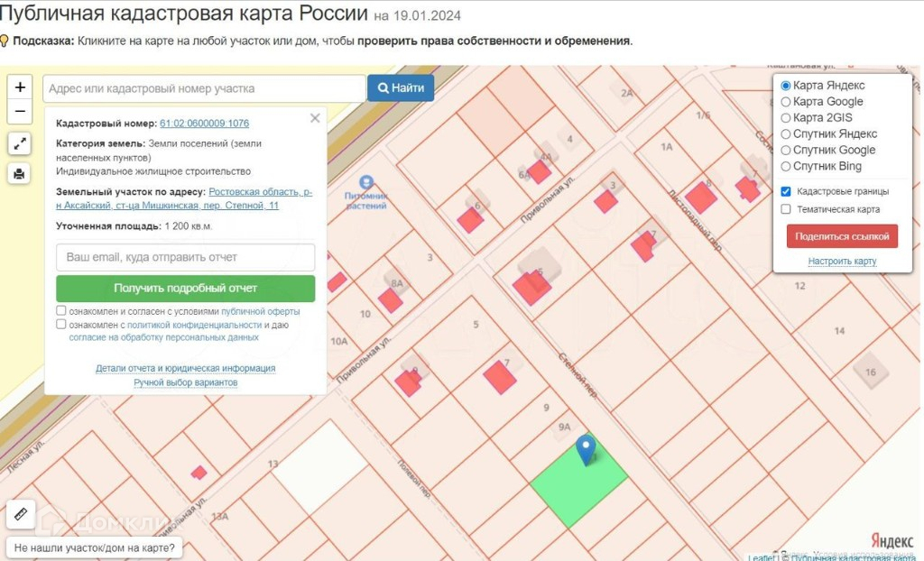Select Спутник Яндекс radio option
Screen dimensions: 924x561
click(x=786, y=134)
